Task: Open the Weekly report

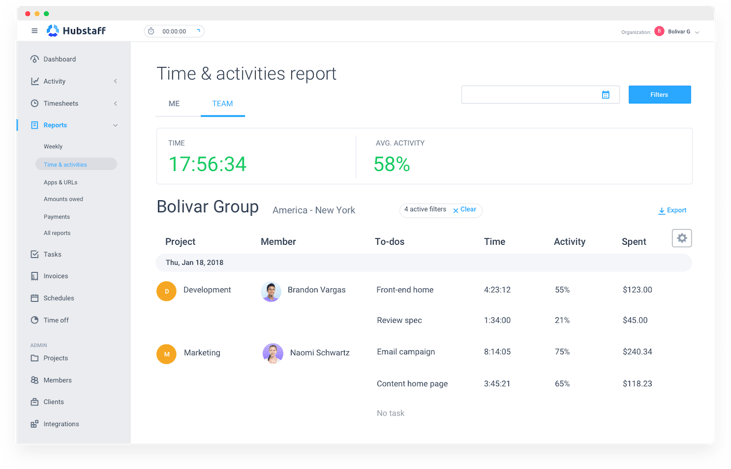Action: pyautogui.click(x=53, y=146)
